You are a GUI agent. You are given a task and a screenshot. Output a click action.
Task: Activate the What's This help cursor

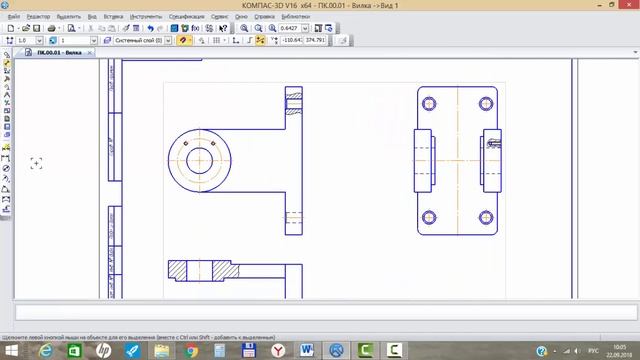click(x=223, y=28)
